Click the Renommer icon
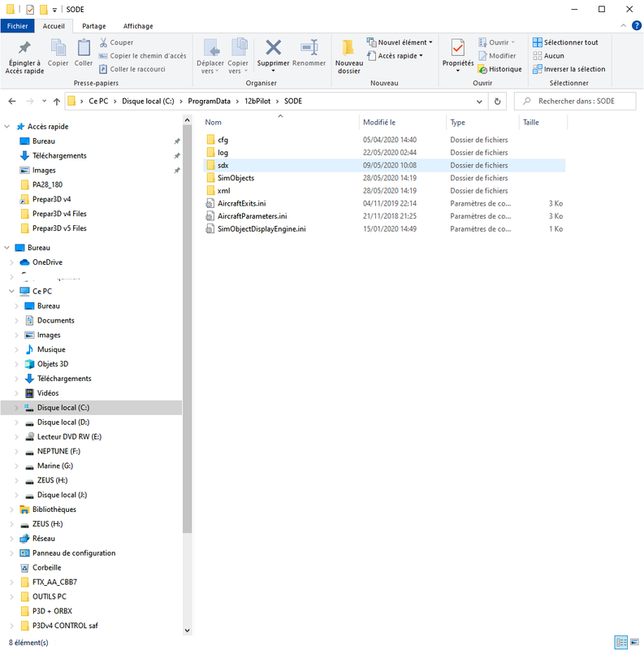The width and height of the screenshot is (644, 650). click(309, 48)
